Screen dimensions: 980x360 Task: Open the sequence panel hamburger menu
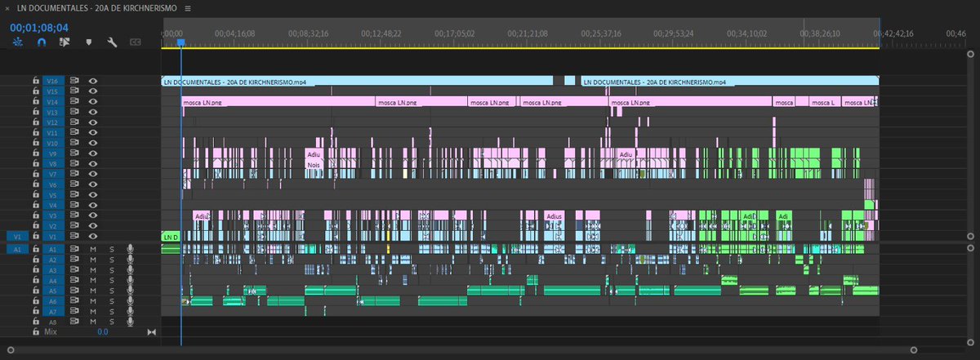[x=188, y=7]
